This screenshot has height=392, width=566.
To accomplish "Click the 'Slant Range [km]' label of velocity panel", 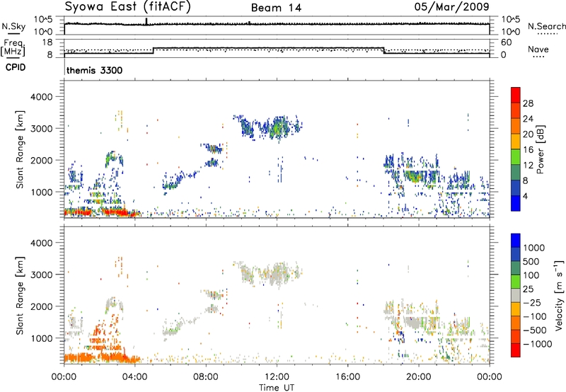I will tap(20, 295).
